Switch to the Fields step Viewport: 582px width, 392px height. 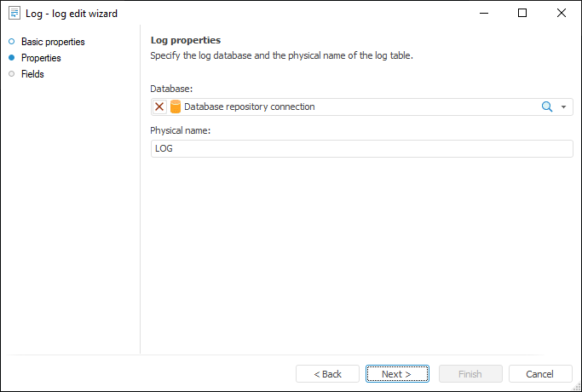pos(32,74)
